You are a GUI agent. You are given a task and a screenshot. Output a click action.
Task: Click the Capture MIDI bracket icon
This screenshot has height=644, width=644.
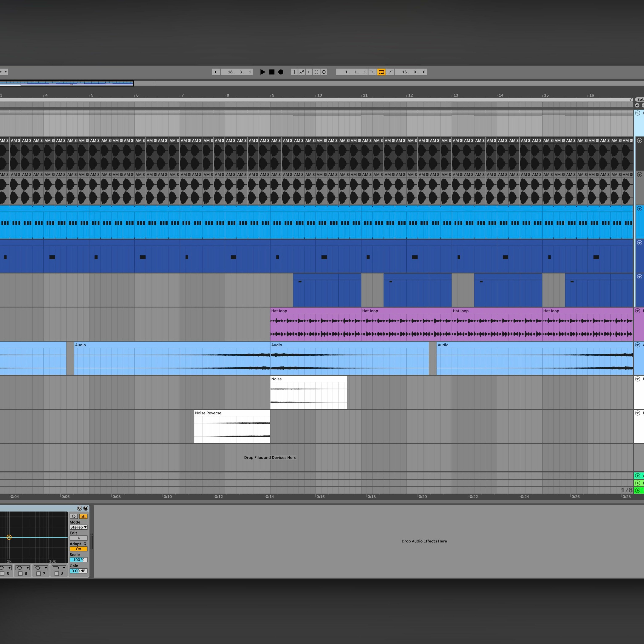316,72
